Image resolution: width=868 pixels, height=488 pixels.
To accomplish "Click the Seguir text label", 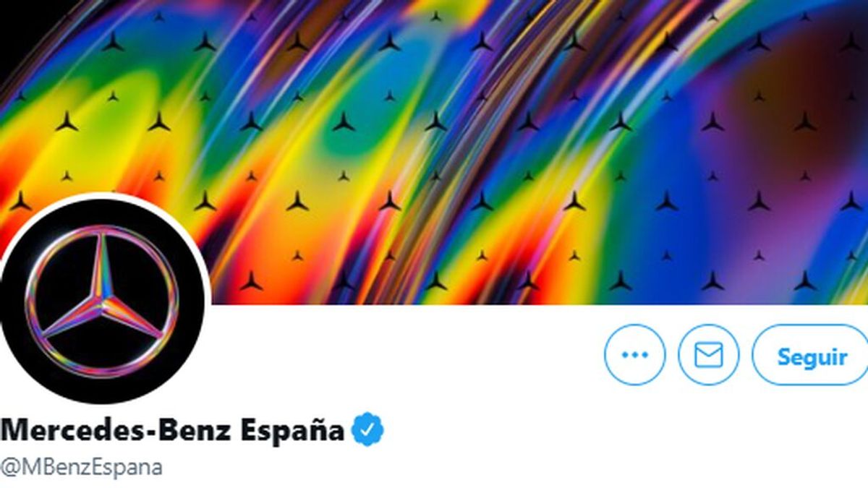I will coord(812,356).
